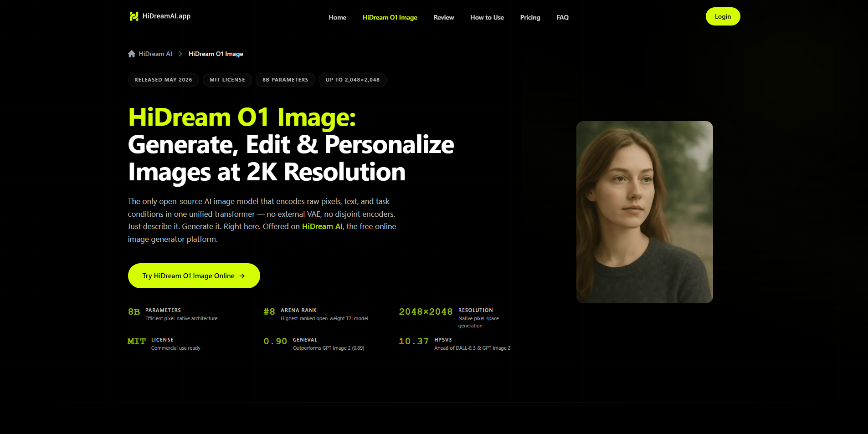Jump to FAQ from navigation
Viewport: 868px width, 434px height.
563,17
